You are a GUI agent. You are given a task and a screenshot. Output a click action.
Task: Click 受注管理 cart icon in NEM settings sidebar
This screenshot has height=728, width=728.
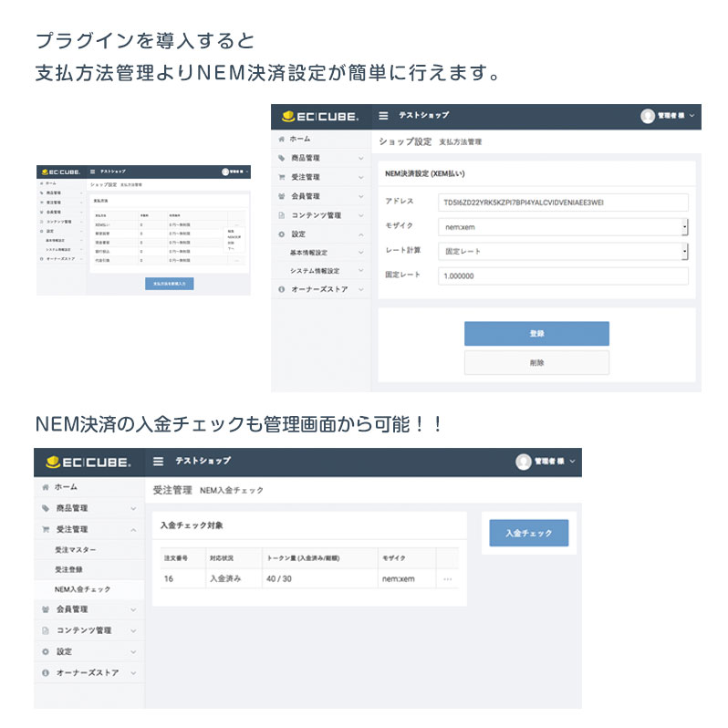coord(281,177)
